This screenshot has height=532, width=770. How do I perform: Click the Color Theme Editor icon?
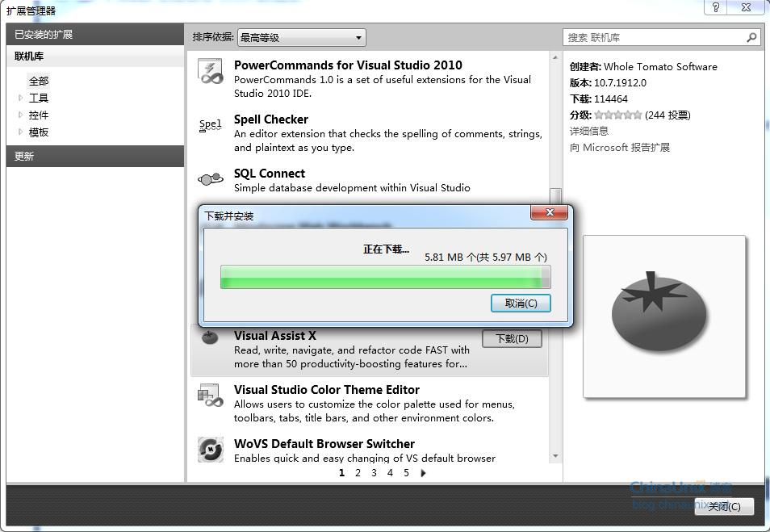(210, 396)
